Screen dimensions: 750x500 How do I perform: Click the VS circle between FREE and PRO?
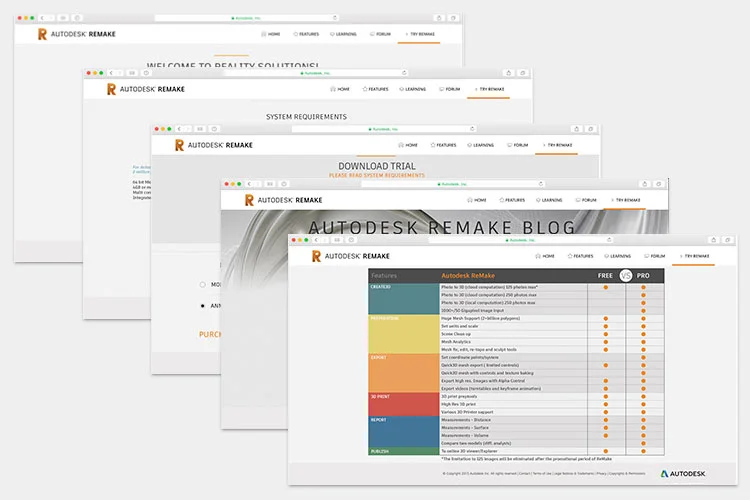626,276
